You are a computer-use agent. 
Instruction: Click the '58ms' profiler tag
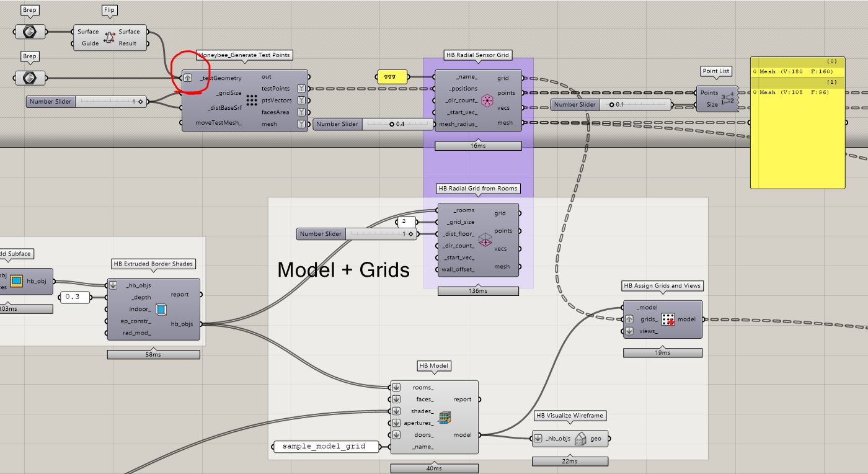[x=153, y=355]
